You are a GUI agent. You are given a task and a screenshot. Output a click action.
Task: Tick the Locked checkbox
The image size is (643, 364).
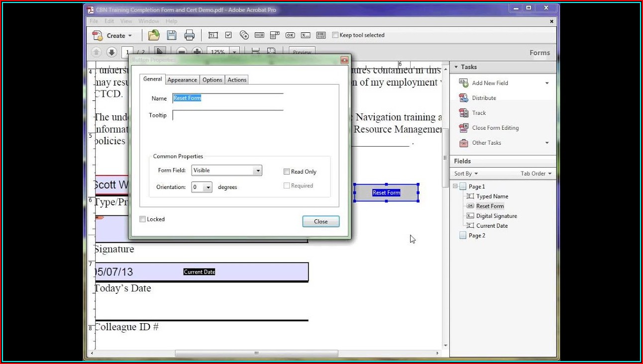coord(143,219)
